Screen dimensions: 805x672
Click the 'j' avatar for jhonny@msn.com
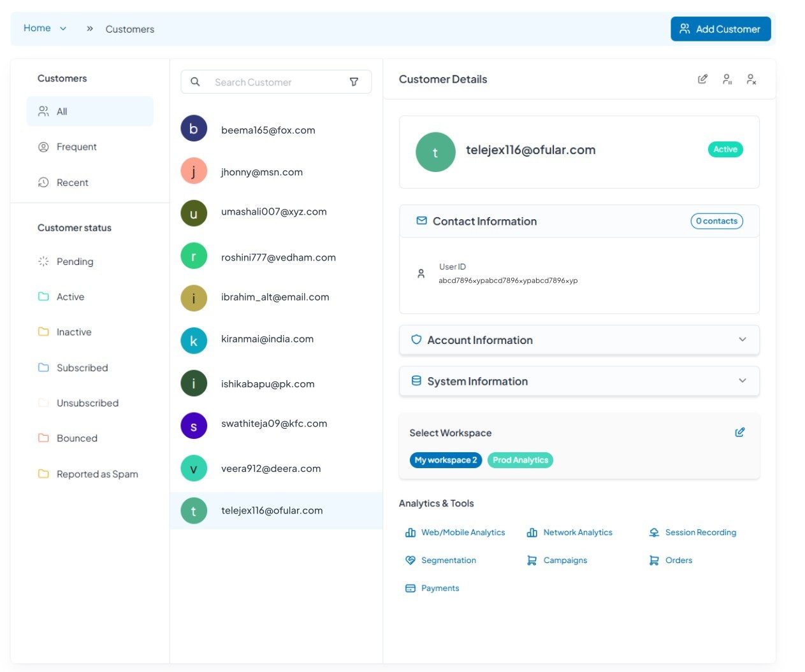pyautogui.click(x=194, y=171)
